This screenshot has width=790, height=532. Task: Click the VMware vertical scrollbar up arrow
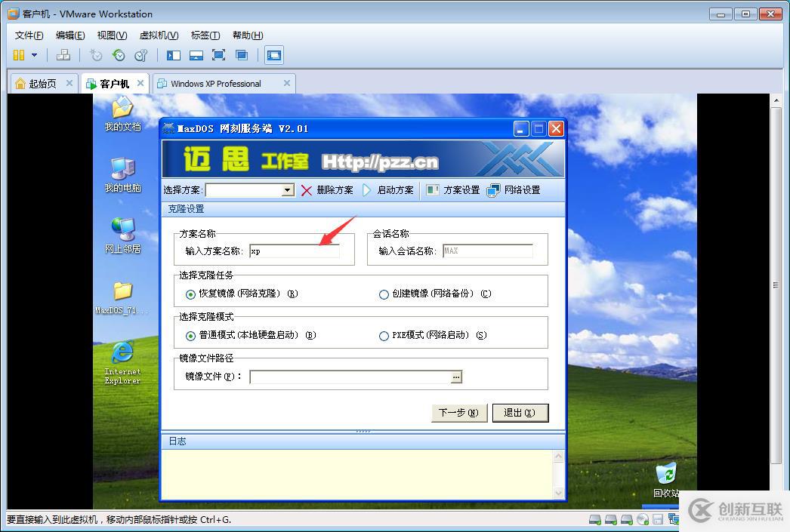pos(776,100)
